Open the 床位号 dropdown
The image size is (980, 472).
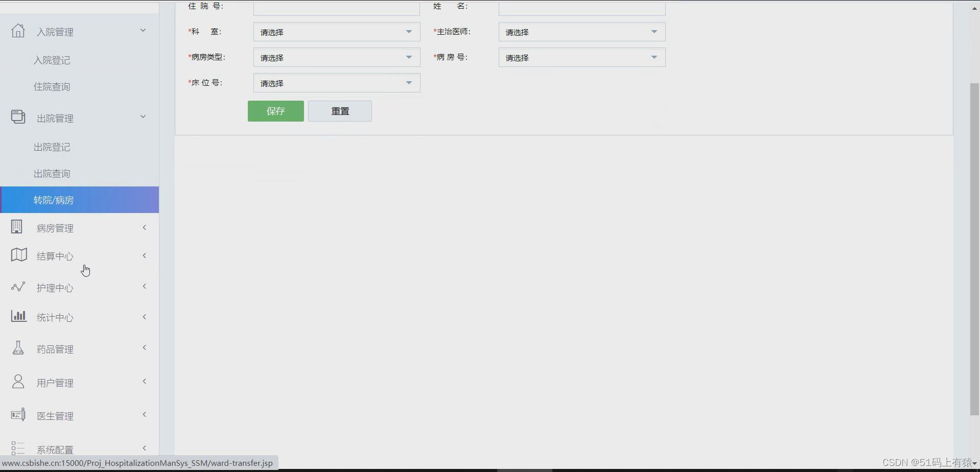[337, 83]
